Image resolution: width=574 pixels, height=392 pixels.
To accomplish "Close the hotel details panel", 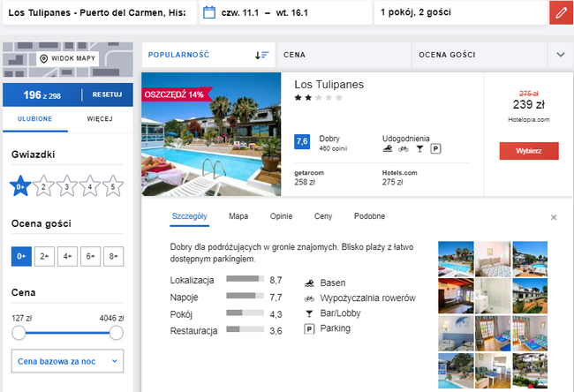I will point(554,217).
